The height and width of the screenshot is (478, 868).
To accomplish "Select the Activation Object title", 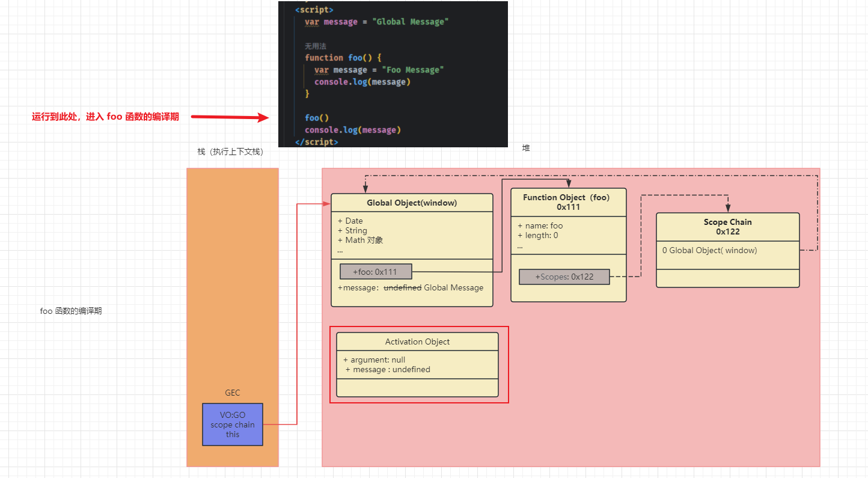I will coord(417,342).
